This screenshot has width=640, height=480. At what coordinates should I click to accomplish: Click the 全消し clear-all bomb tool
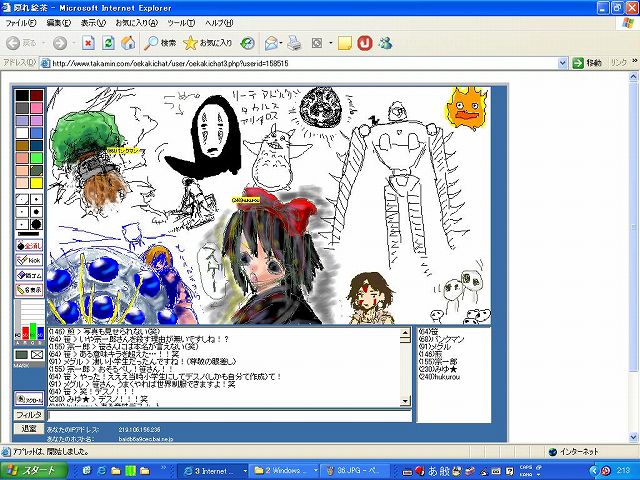(29, 246)
